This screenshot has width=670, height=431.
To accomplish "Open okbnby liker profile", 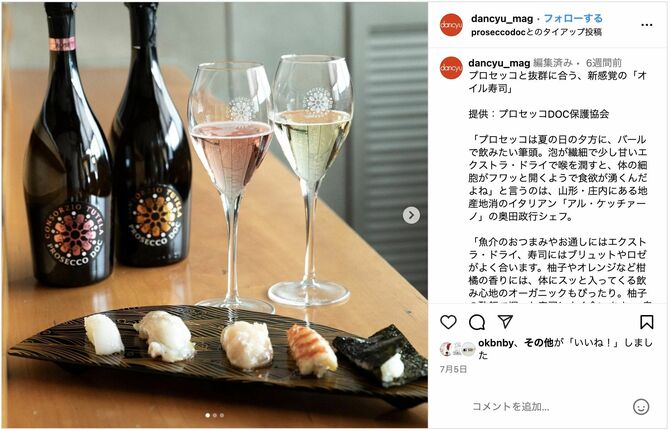I will pyautogui.click(x=496, y=343).
